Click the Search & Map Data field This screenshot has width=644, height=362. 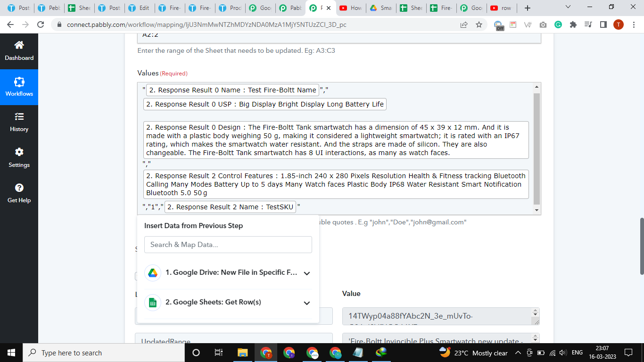tap(228, 245)
